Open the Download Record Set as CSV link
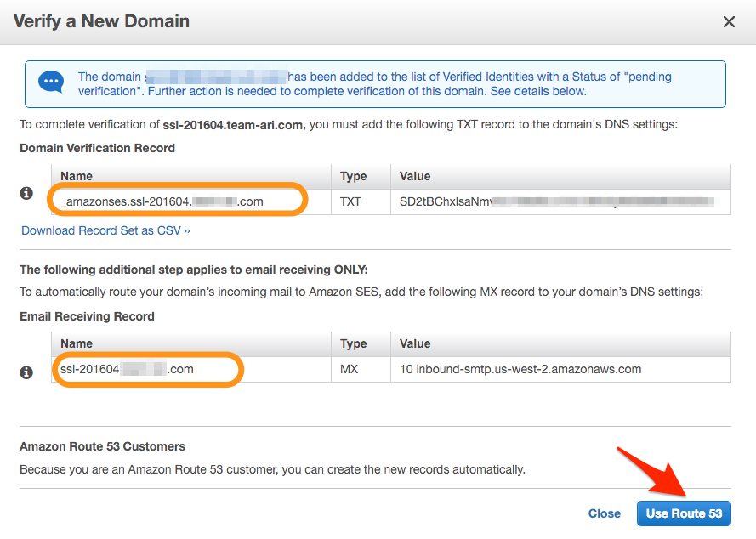The width and height of the screenshot is (756, 539). (x=105, y=230)
